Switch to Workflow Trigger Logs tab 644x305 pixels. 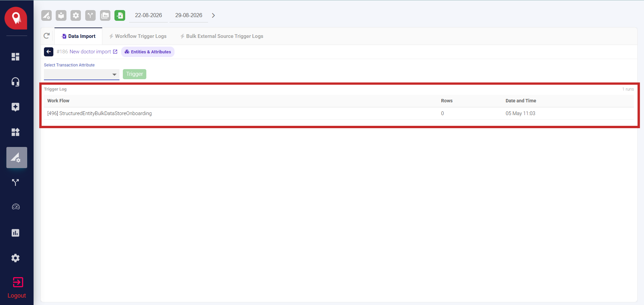pos(138,36)
